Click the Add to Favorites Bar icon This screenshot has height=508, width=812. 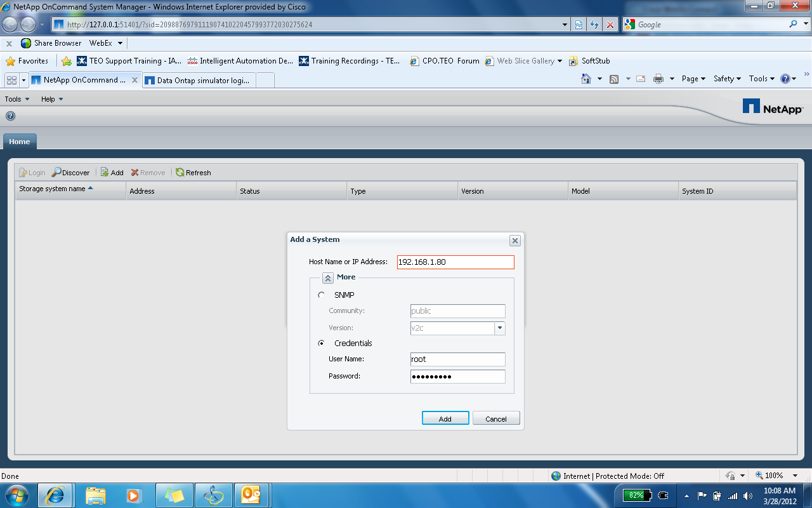(x=67, y=61)
